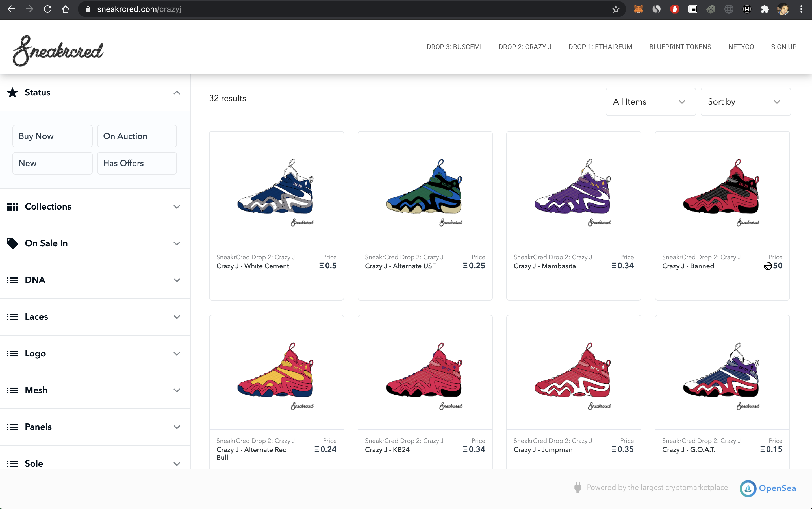Click the Sneakrcred logo
This screenshot has width=812, height=509.
58,51
